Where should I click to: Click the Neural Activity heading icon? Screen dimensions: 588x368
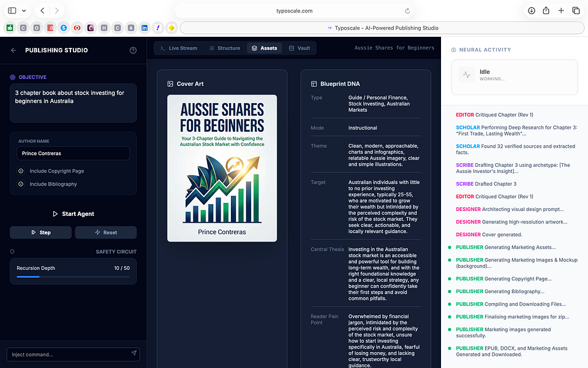coord(453,50)
